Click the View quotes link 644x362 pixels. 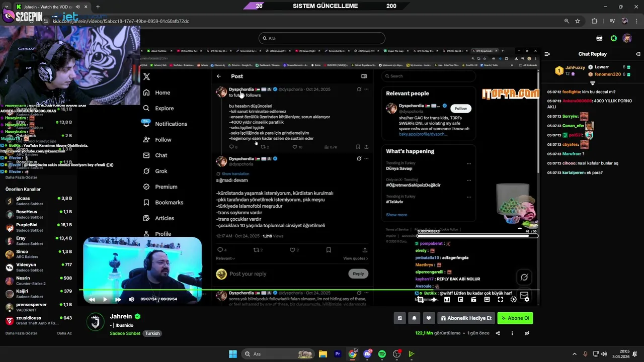tap(356, 258)
